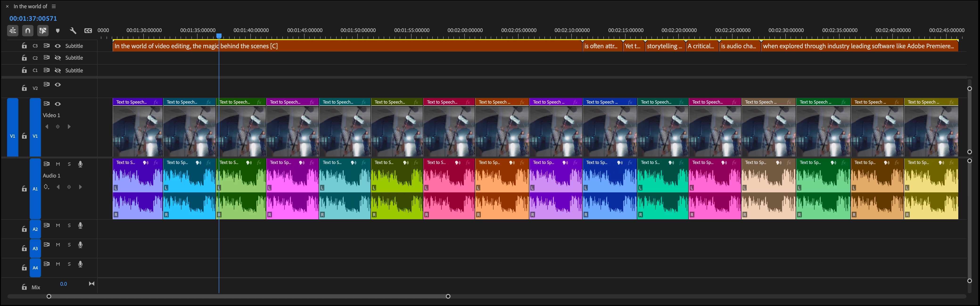Add a marker using marker icon
This screenshot has height=306, width=980.
click(x=58, y=31)
